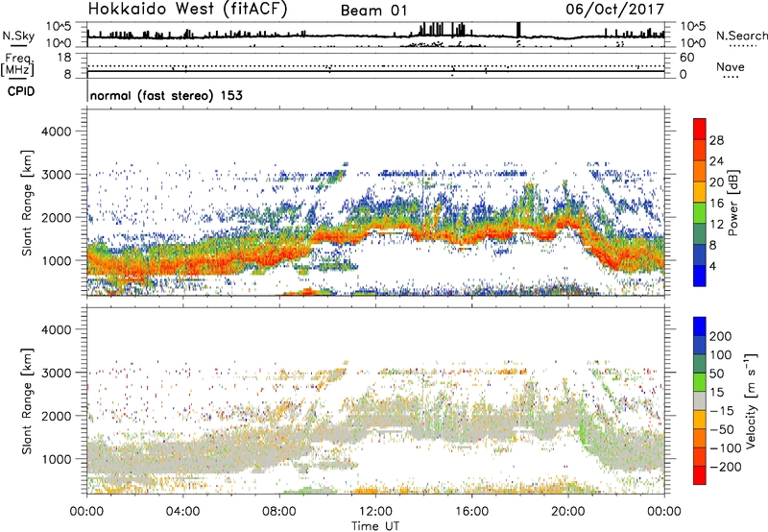The image size is (768, 532).
Task: Click the 'Freq. [MHz]' label
Action: pos(17,64)
